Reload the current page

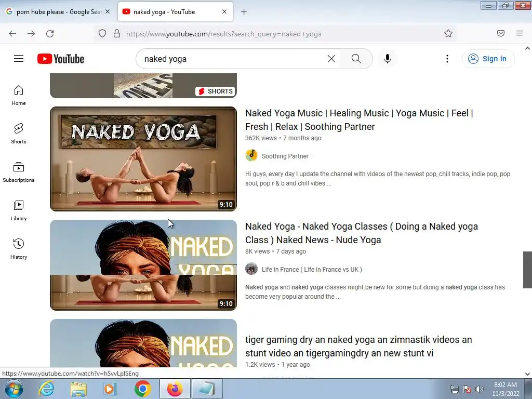click(x=50, y=34)
